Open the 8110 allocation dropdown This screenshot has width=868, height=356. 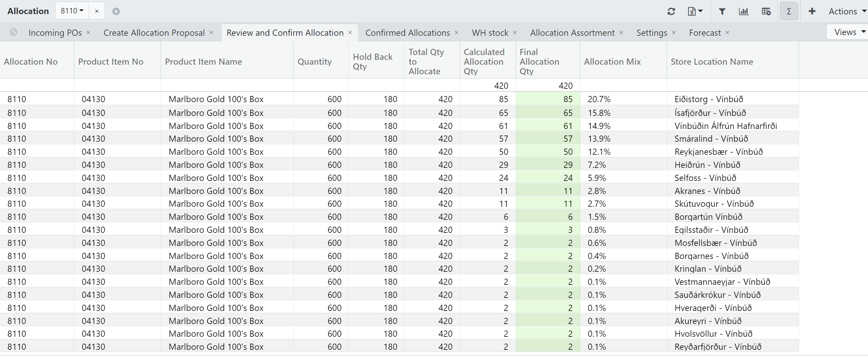(x=72, y=11)
